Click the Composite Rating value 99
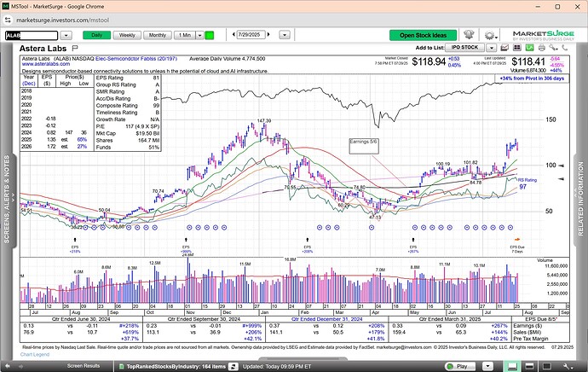 156,106
